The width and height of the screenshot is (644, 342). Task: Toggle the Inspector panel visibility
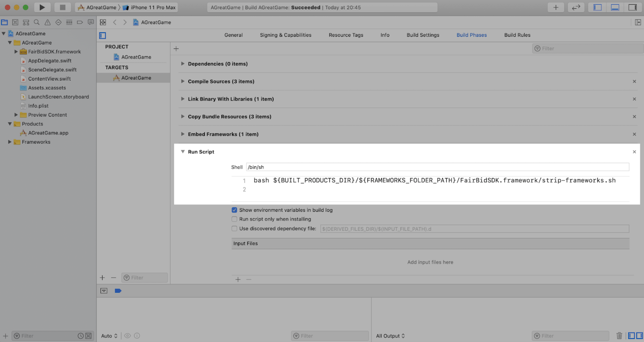point(633,7)
